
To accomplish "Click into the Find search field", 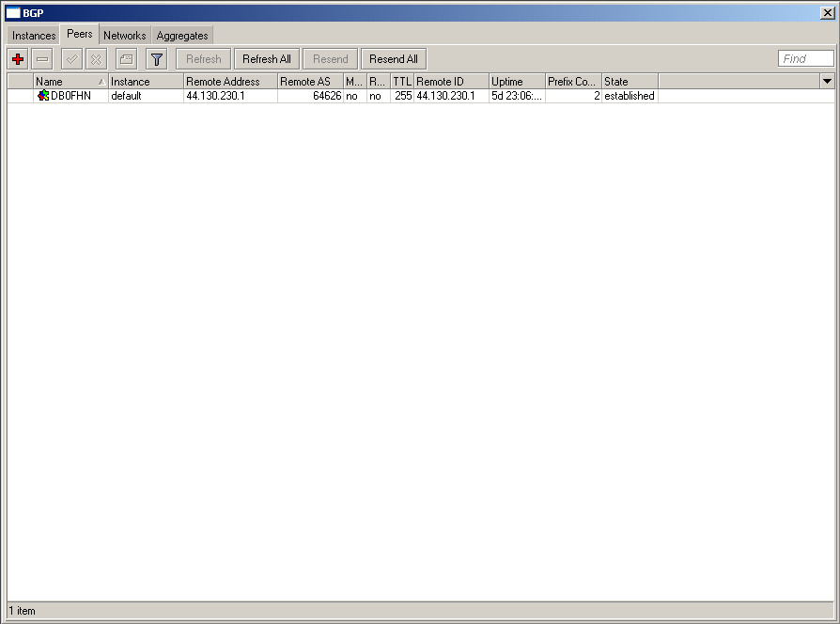I will [x=805, y=59].
